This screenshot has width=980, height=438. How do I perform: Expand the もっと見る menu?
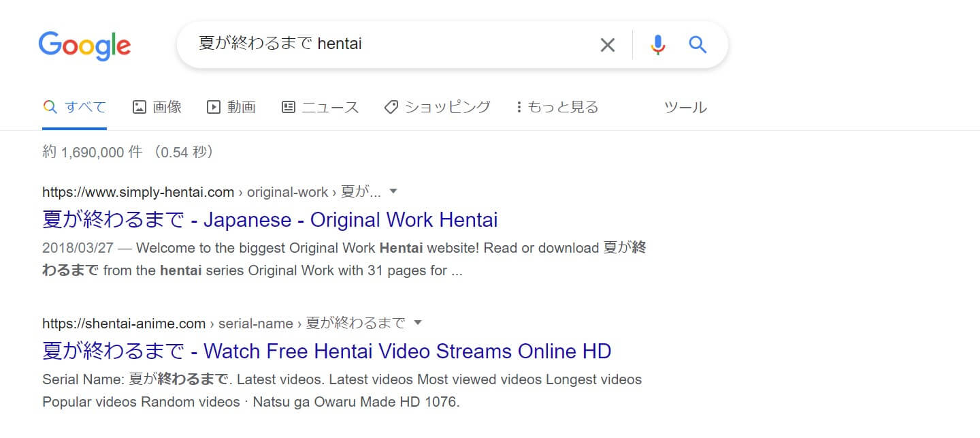click(557, 107)
